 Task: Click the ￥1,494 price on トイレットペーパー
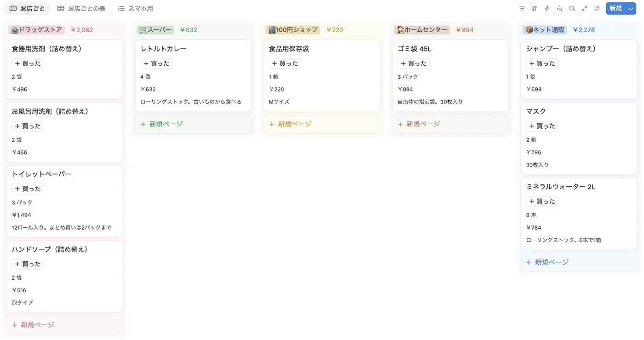coord(22,215)
